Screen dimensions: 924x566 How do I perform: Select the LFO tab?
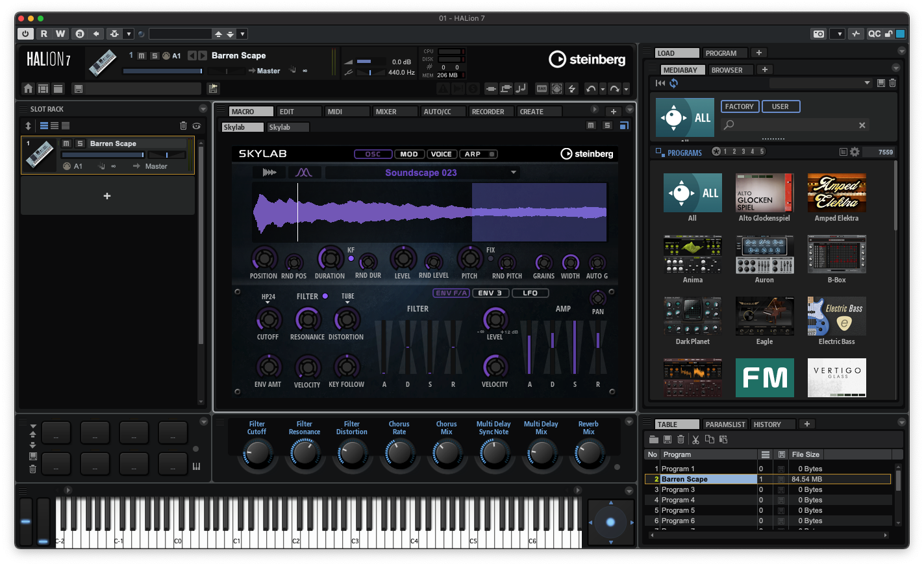pos(530,293)
